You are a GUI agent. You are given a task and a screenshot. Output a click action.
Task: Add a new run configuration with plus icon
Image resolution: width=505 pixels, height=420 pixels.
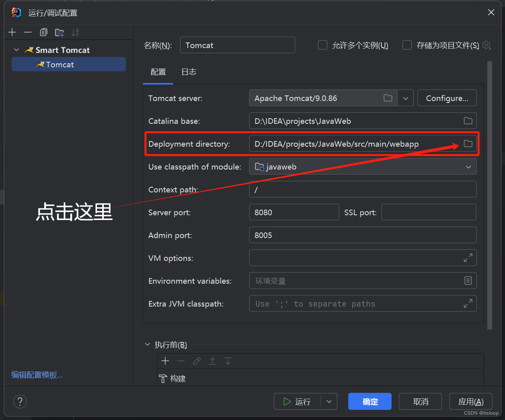(12, 32)
